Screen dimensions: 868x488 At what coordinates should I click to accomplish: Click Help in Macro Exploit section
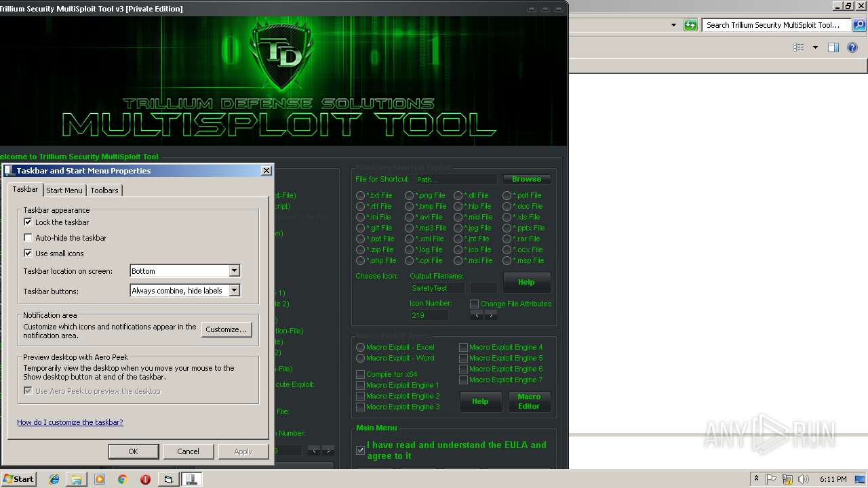click(x=480, y=401)
